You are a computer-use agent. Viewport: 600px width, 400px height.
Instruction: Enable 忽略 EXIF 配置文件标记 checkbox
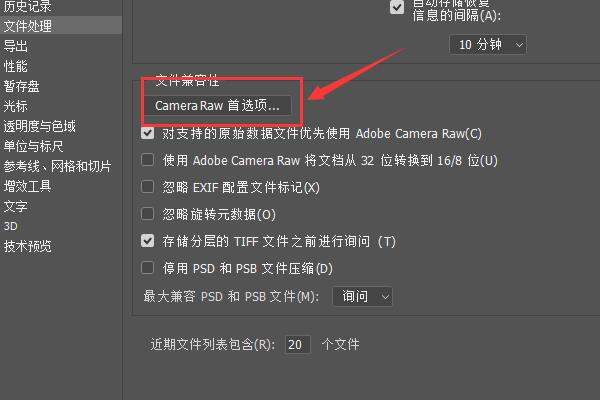pos(148,187)
